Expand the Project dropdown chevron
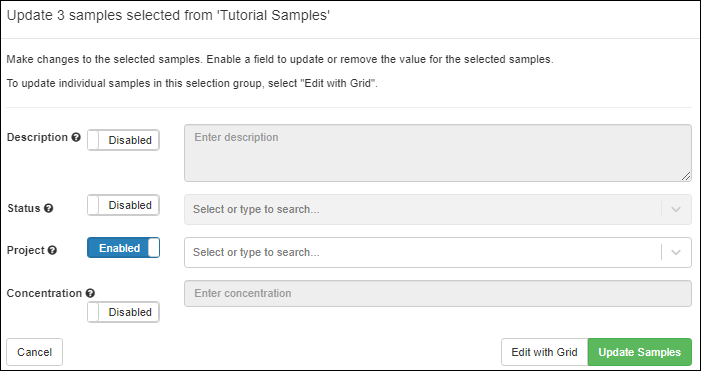This screenshot has height=371, width=701. click(676, 253)
